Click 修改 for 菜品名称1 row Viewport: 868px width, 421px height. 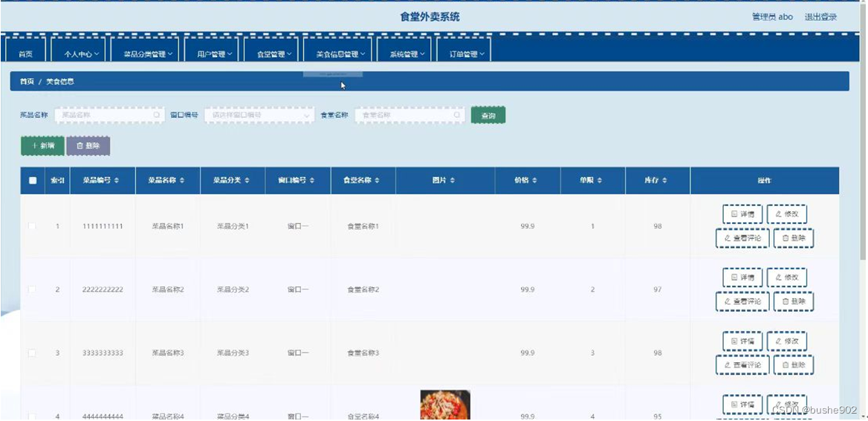tap(786, 213)
